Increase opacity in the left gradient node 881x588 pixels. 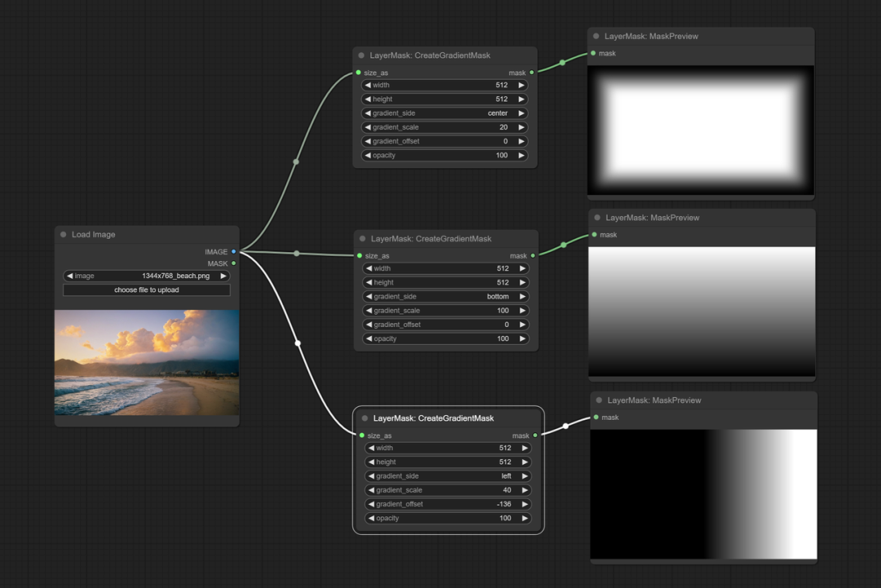pos(525,518)
